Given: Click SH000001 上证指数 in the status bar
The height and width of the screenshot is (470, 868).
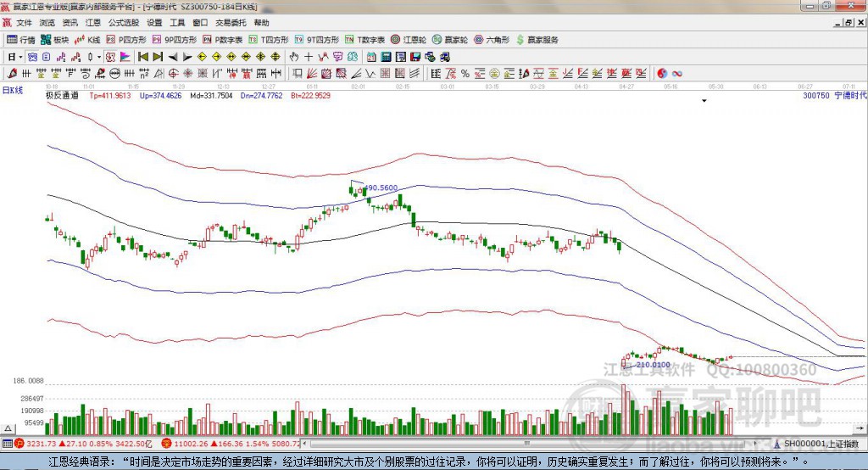Looking at the screenshot, I should coord(821,444).
